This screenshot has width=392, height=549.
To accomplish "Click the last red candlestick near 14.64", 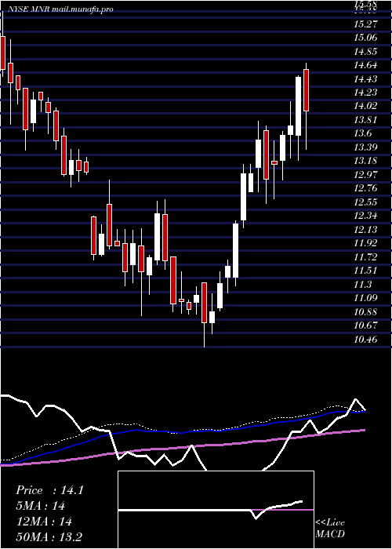I will [x=307, y=90].
